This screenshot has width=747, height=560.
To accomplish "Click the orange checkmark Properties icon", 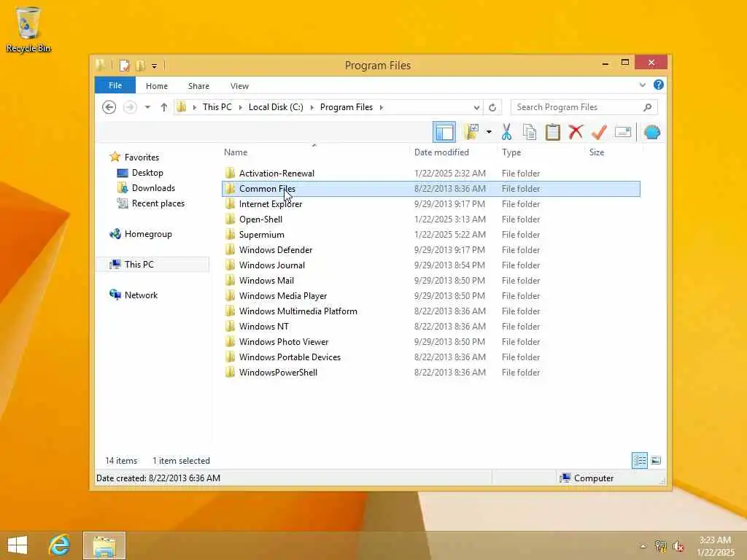I will (599, 132).
